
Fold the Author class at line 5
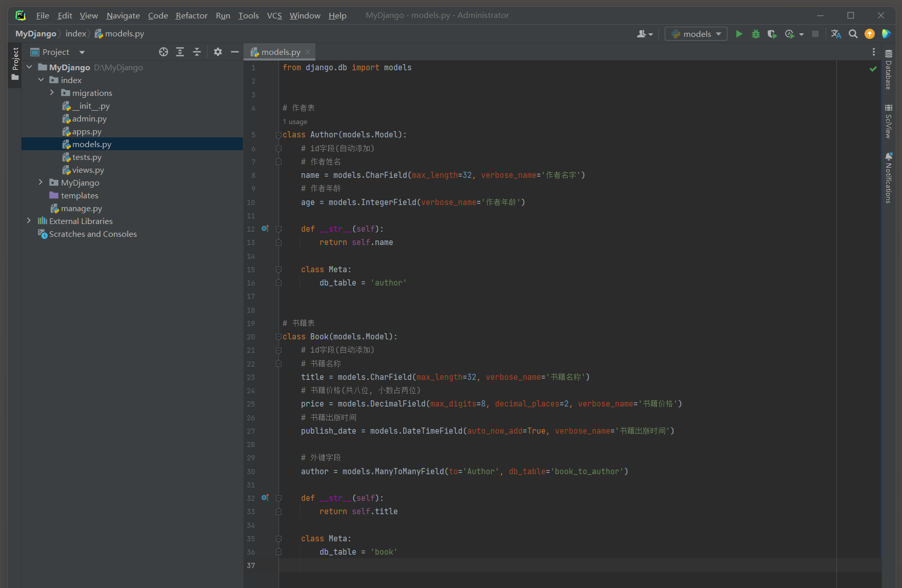(278, 135)
